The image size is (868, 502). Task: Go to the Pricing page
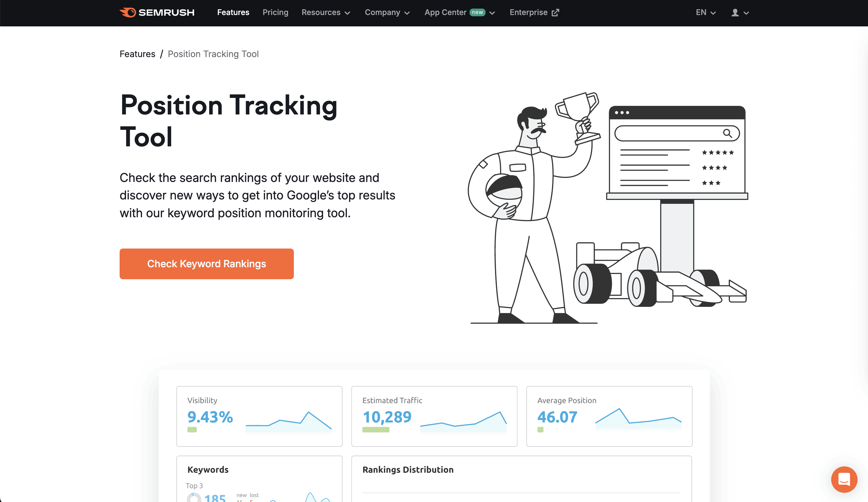pyautogui.click(x=275, y=12)
